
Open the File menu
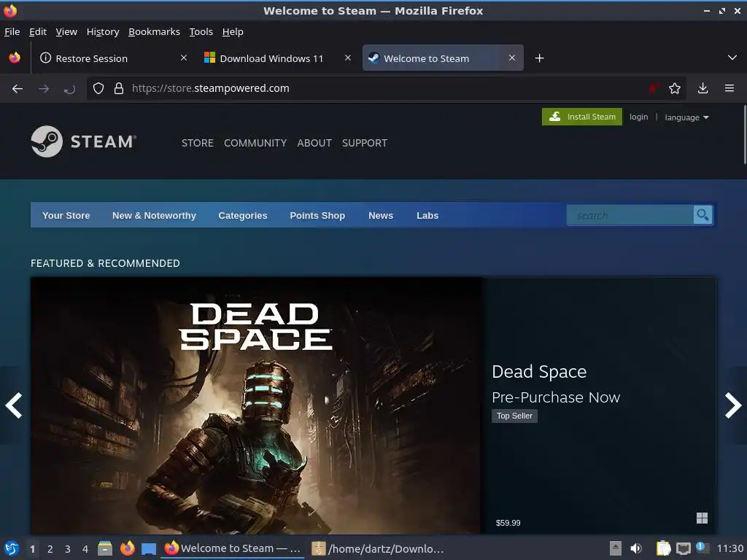(x=12, y=31)
